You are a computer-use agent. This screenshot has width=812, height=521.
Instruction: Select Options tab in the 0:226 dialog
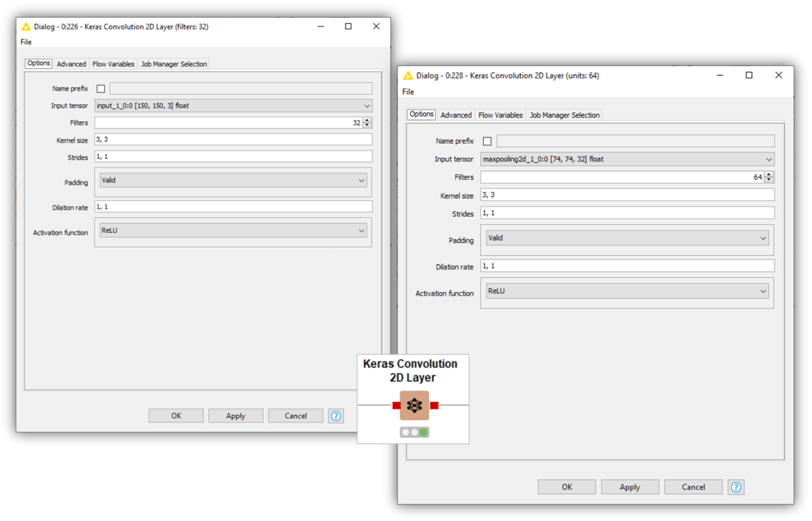(x=39, y=63)
